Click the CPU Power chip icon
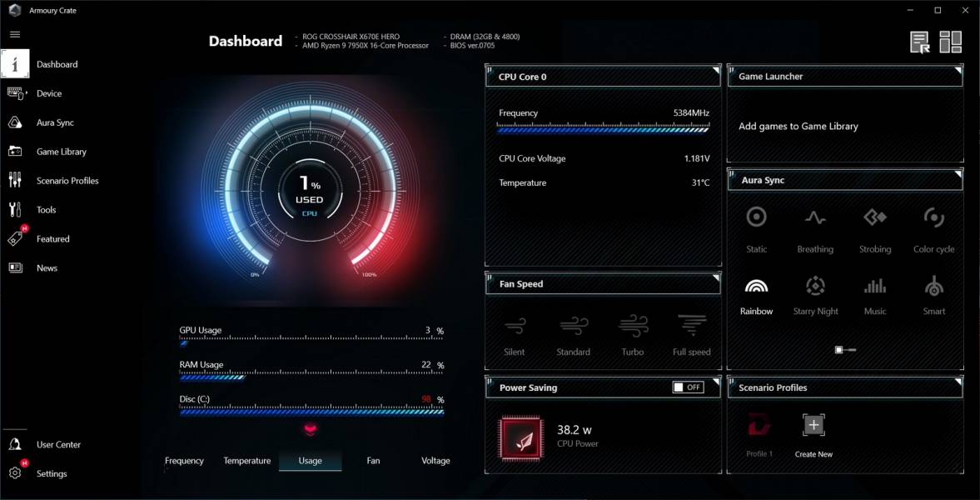Viewport: 980px width, 500px height. (x=520, y=437)
